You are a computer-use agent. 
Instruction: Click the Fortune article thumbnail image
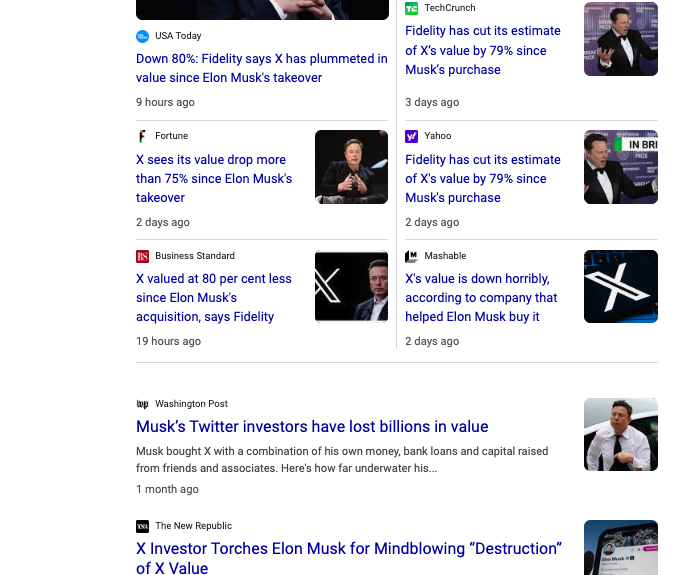351,167
